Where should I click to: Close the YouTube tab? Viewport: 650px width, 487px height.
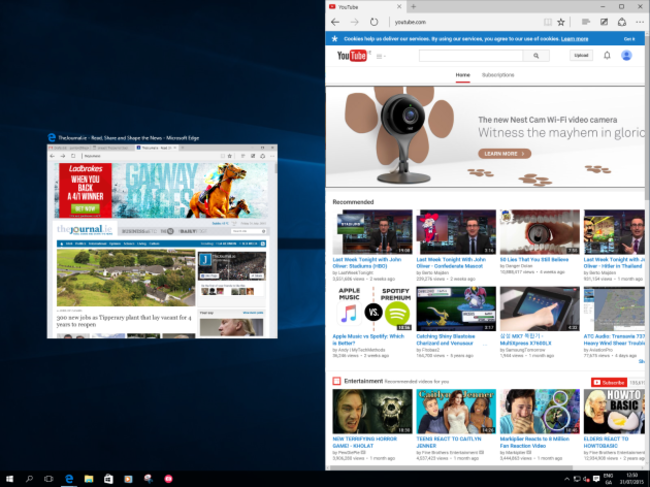click(399, 7)
